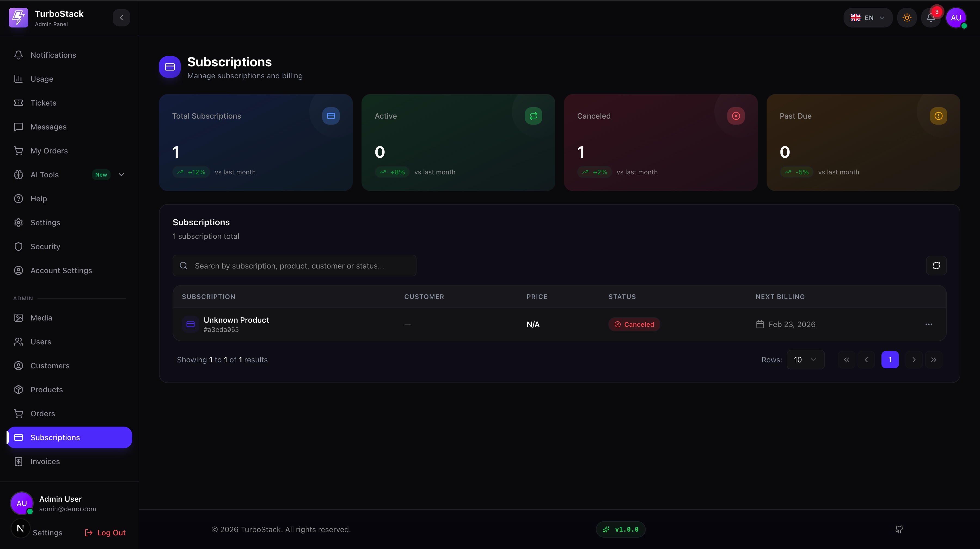Click the subscription search field
Viewport: 980px width, 549px height.
pos(294,266)
